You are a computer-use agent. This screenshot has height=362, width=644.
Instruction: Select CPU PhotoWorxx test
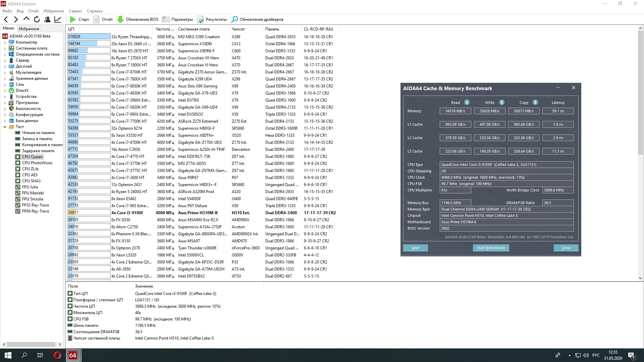[37, 163]
